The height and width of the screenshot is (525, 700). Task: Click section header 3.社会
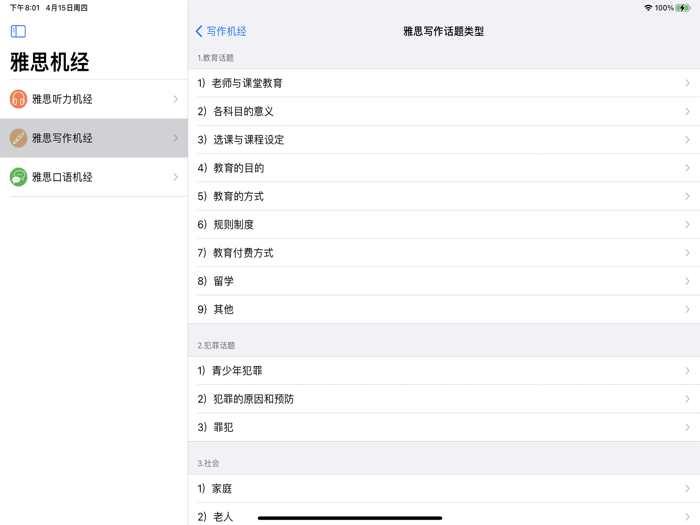coord(208,463)
